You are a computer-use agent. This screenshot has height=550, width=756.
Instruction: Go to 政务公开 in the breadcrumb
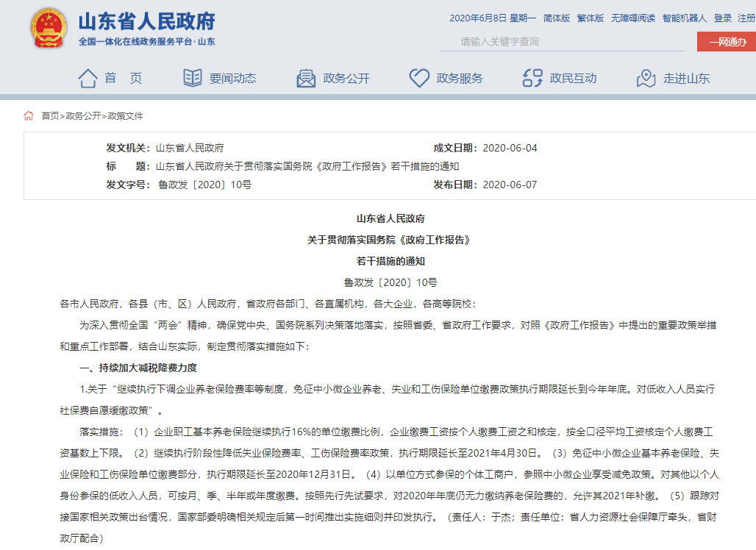(83, 115)
